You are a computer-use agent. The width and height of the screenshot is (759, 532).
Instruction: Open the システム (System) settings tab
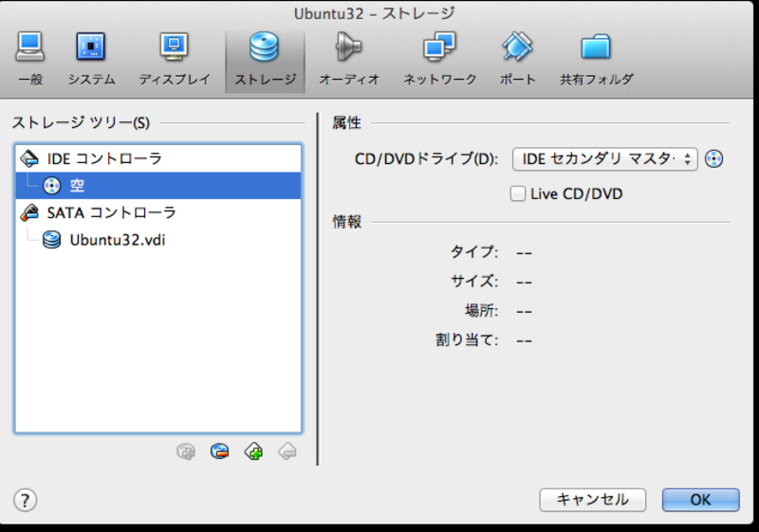pyautogui.click(x=91, y=60)
